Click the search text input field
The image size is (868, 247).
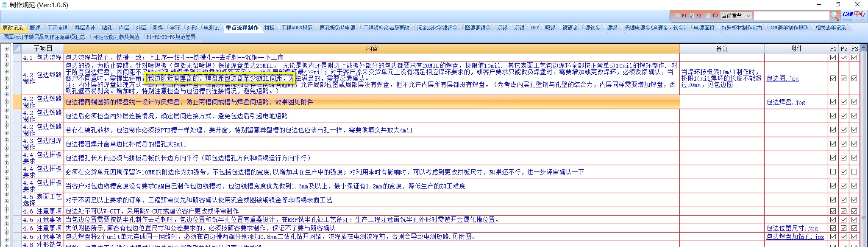coord(791,16)
